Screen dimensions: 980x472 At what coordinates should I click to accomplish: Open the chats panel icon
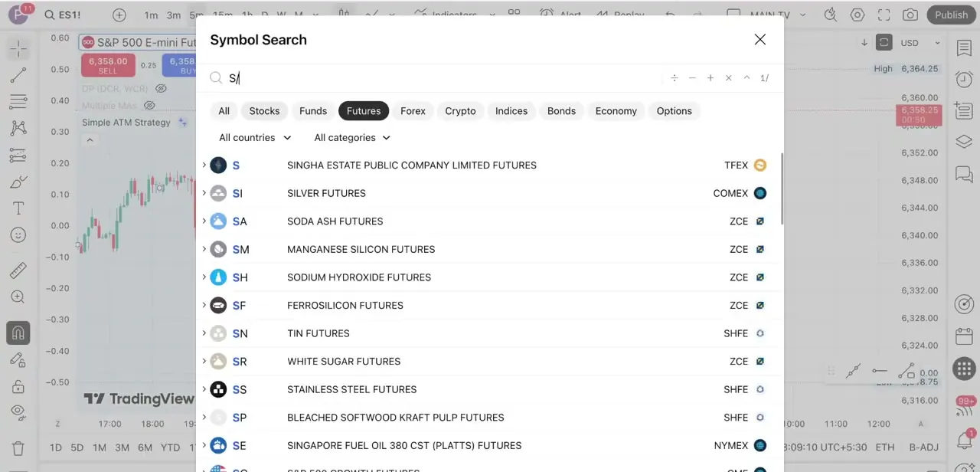[964, 175]
